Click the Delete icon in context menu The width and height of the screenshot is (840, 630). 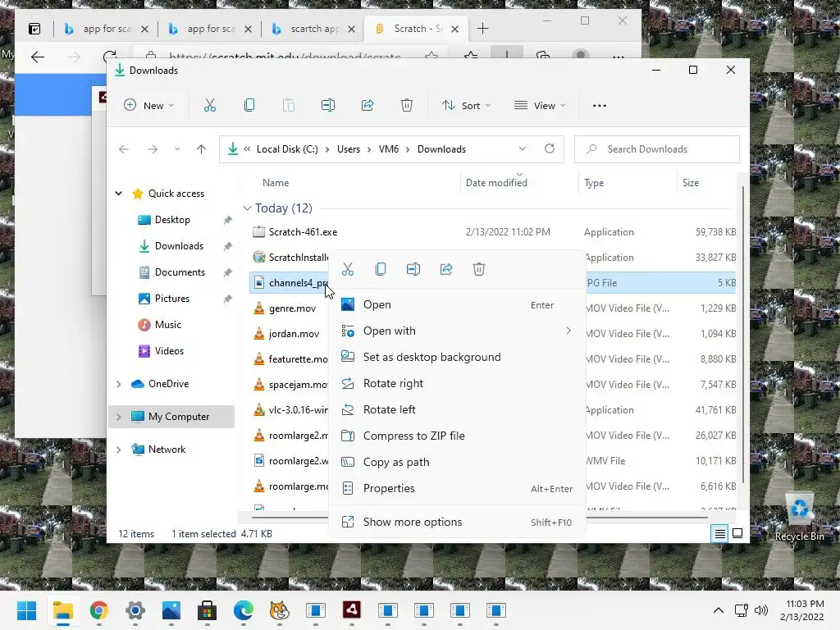(479, 269)
